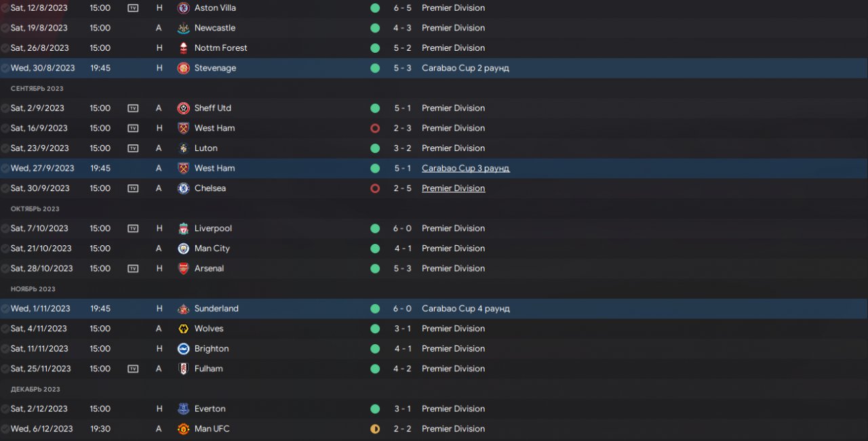
Task: Click the Chelsea club badge
Action: (183, 188)
